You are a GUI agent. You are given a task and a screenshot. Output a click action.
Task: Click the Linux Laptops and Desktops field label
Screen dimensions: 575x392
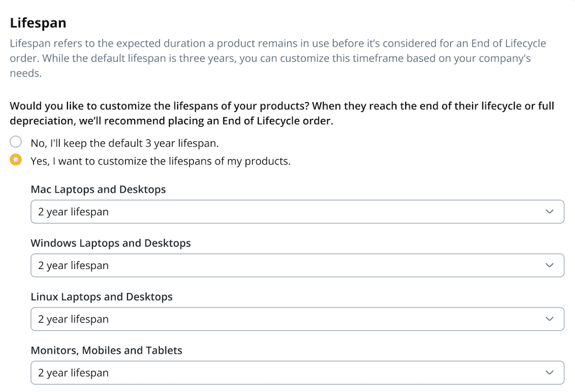point(102,297)
